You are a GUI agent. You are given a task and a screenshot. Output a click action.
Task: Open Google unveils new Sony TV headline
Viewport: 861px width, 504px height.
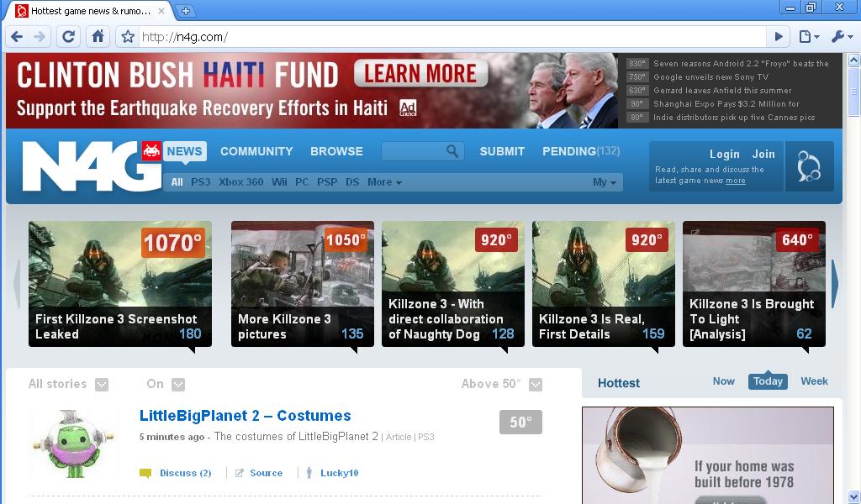pos(710,76)
